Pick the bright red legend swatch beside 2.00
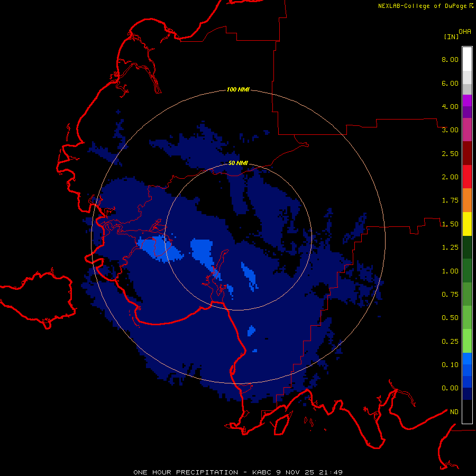Image resolution: width=476 pixels, height=476 pixels. [467, 177]
